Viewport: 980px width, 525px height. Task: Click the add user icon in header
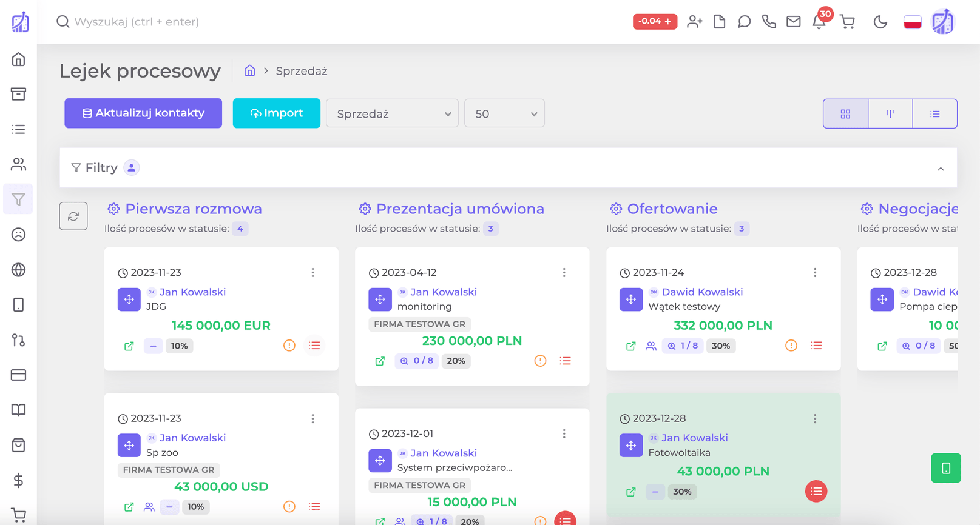[695, 22]
